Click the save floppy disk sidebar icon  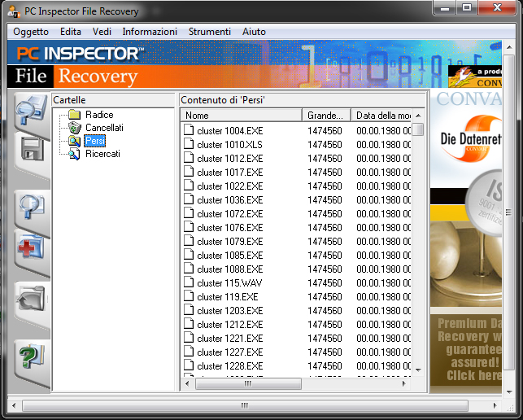[32, 151]
